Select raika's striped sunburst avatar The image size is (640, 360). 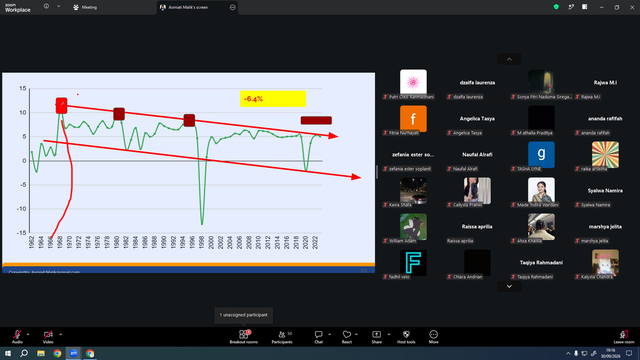pyautogui.click(x=605, y=154)
